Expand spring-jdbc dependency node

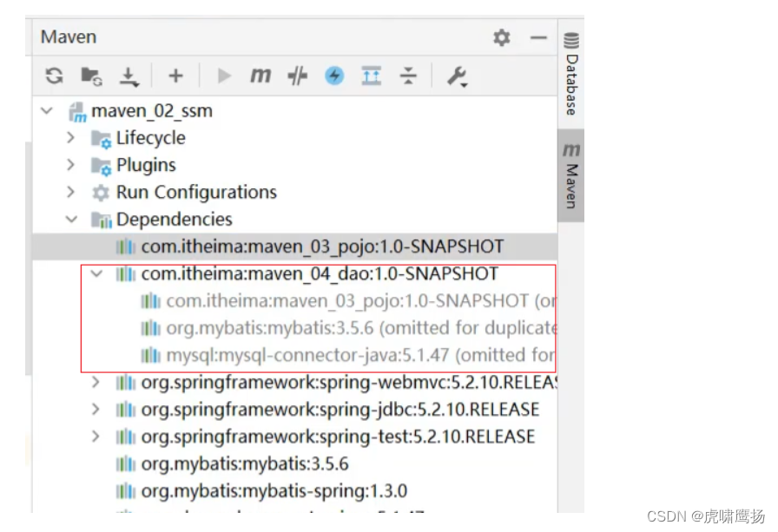96,410
